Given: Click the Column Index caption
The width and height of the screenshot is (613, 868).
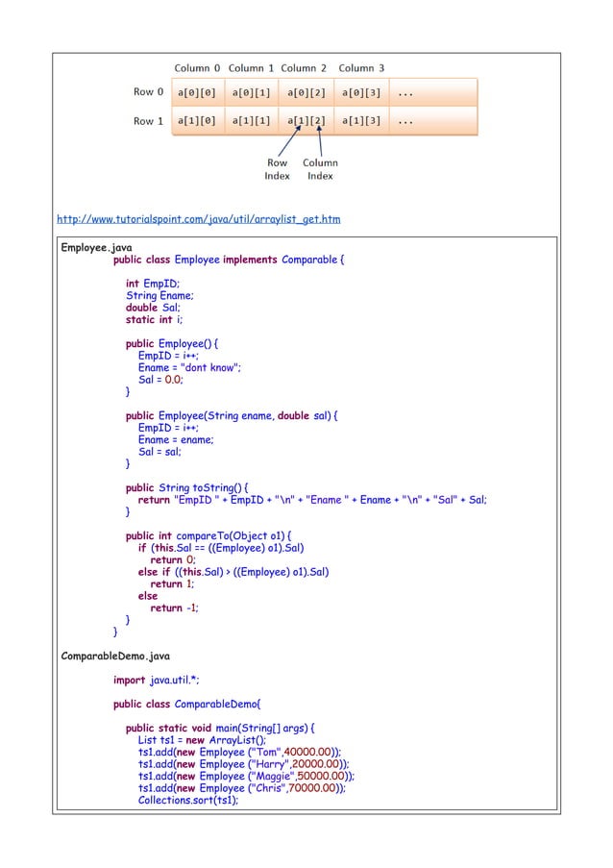Looking at the screenshot, I should [x=320, y=169].
